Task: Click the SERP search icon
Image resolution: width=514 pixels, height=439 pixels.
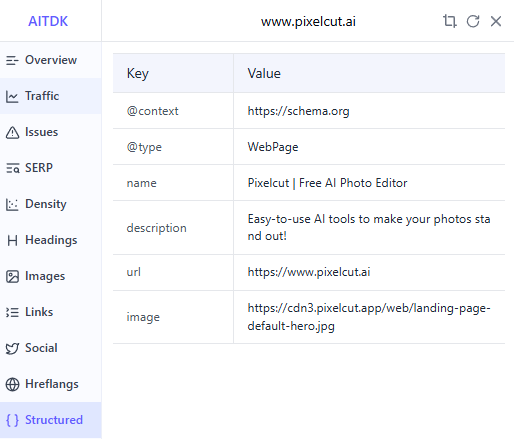Action: coord(13,168)
